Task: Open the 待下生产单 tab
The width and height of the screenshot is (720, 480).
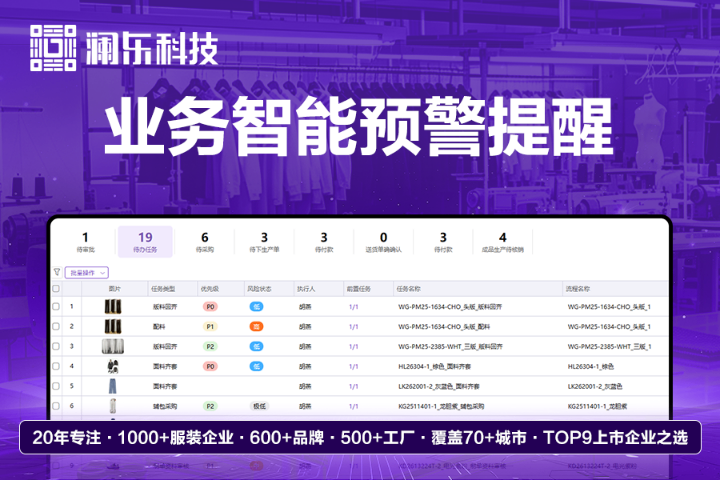Action: pyautogui.click(x=264, y=242)
